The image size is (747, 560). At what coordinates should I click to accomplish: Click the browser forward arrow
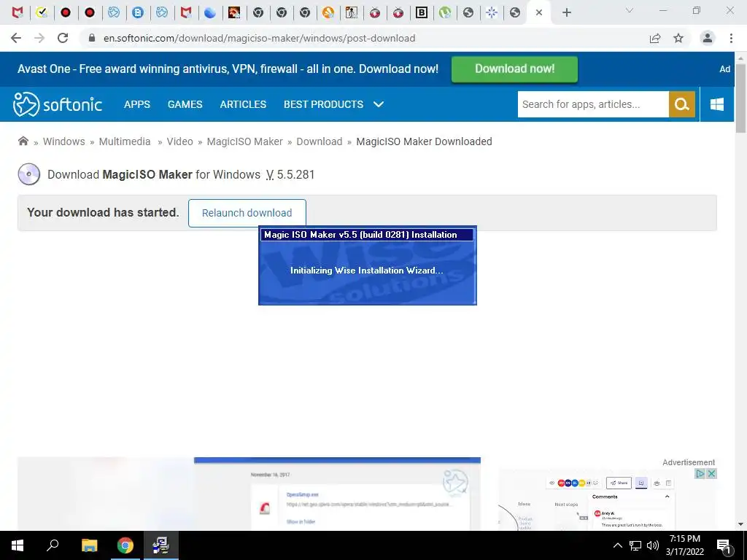tap(39, 38)
